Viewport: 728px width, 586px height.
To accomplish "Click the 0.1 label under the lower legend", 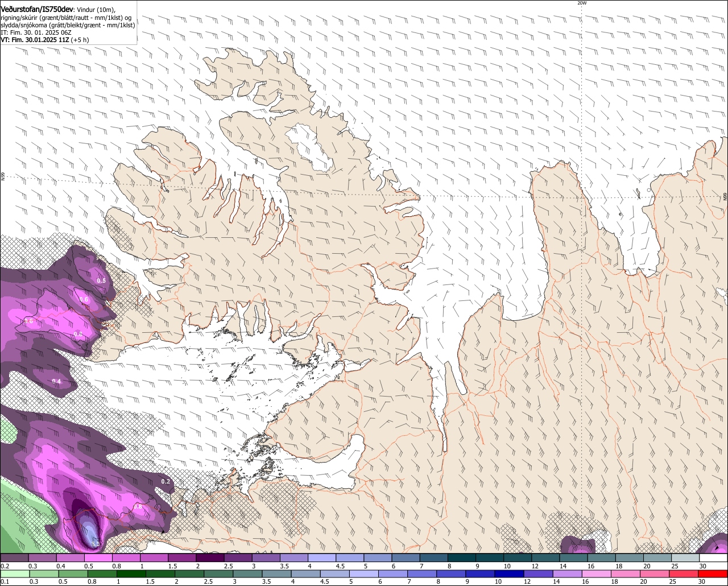I will click(x=5, y=582).
